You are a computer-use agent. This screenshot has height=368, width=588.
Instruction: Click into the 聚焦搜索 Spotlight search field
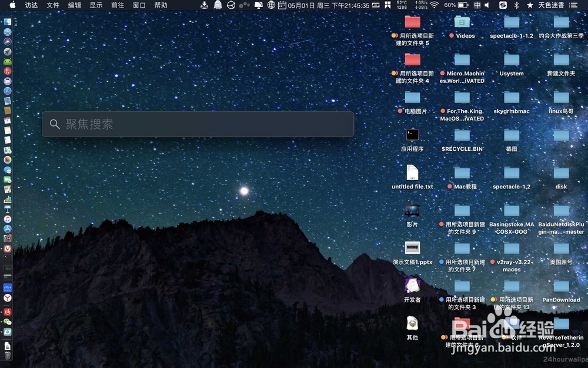[198, 124]
